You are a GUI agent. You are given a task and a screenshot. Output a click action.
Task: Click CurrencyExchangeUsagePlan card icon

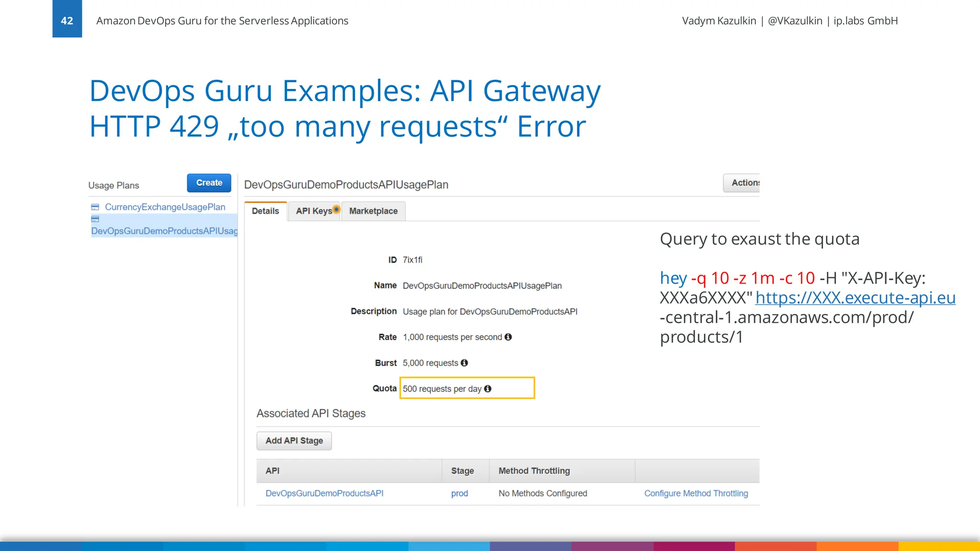(x=95, y=207)
